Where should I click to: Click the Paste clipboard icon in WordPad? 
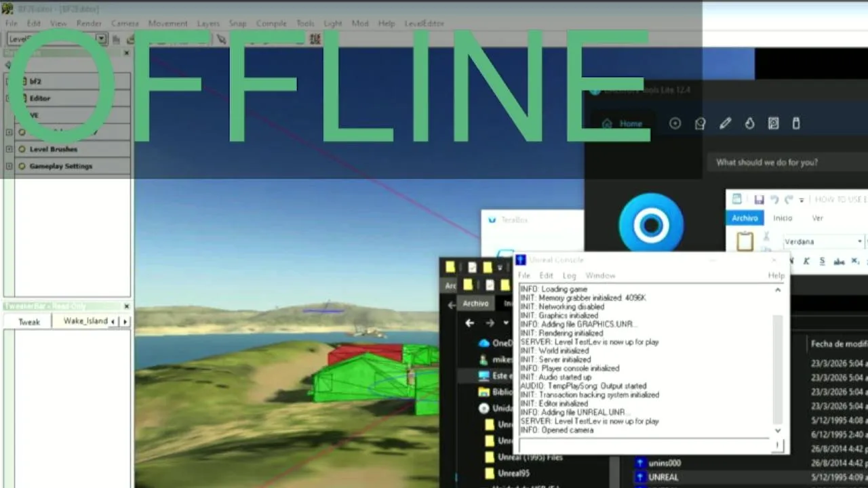[x=745, y=241]
